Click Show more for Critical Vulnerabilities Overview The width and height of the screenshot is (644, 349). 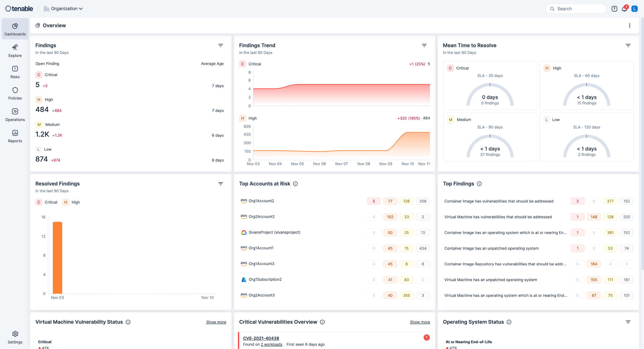[420, 322]
